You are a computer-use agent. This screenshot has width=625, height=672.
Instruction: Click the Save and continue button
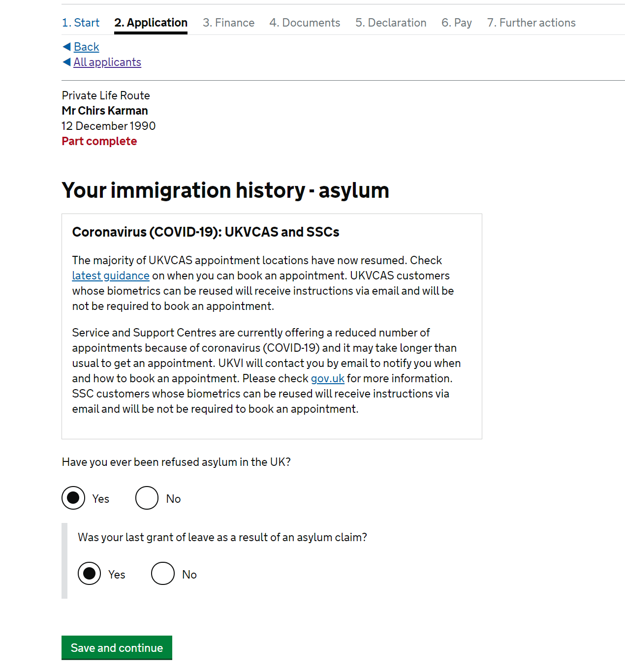117,647
